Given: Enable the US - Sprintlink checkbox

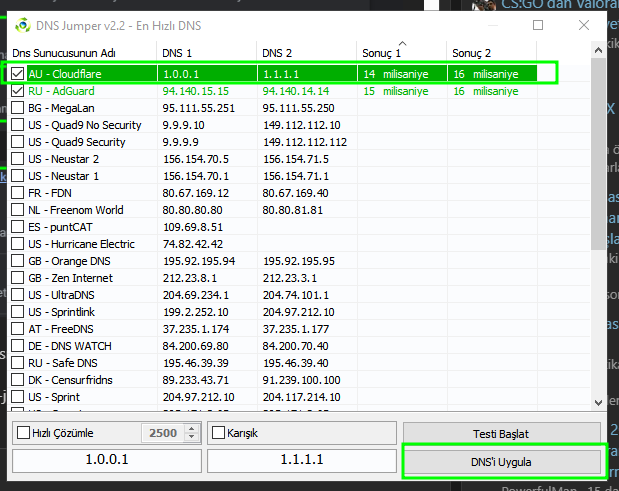Looking at the screenshot, I should point(17,311).
